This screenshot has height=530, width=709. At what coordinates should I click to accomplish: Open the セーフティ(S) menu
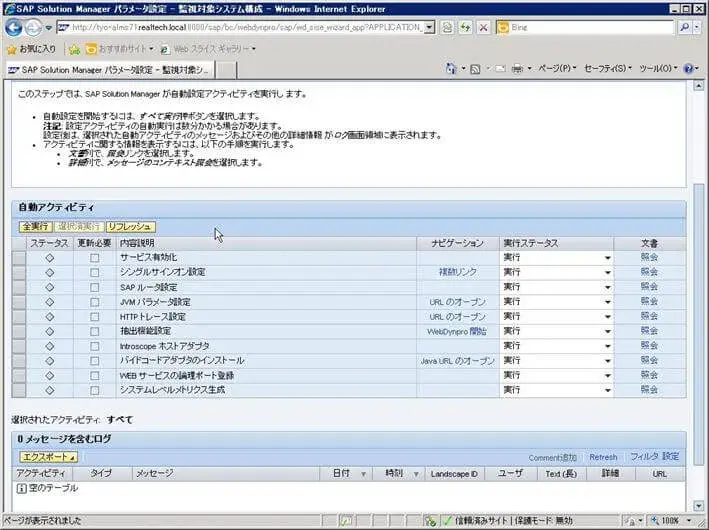coord(608,68)
